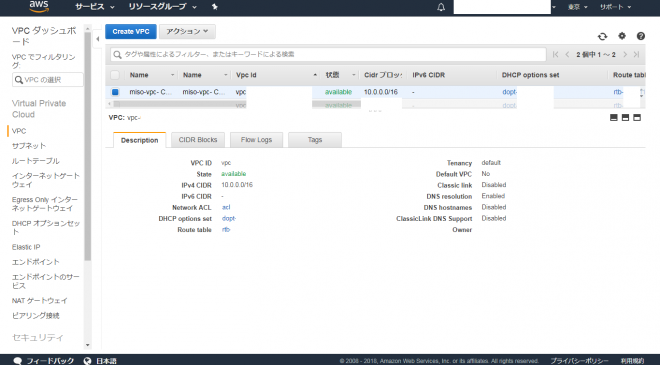Open 利用規約 footer link
The width and height of the screenshot is (660, 365).
[x=632, y=361]
